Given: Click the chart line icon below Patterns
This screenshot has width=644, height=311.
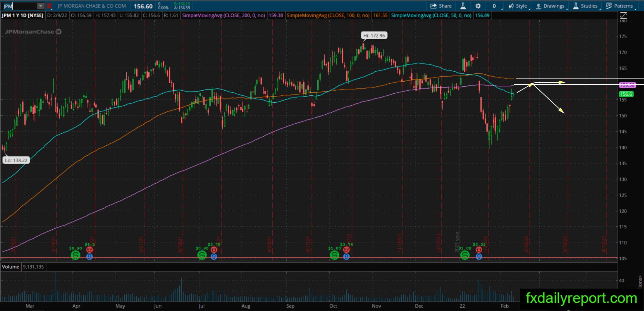Looking at the screenshot, I should point(623,15).
